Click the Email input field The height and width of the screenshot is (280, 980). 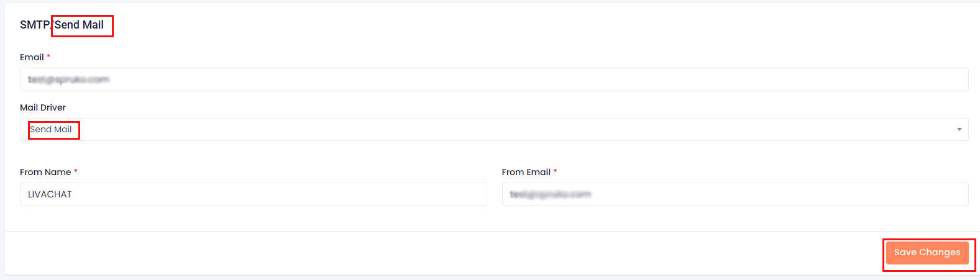point(494,79)
